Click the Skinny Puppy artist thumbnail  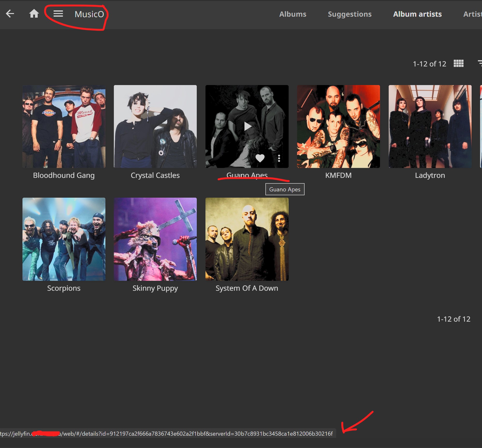[x=155, y=239]
